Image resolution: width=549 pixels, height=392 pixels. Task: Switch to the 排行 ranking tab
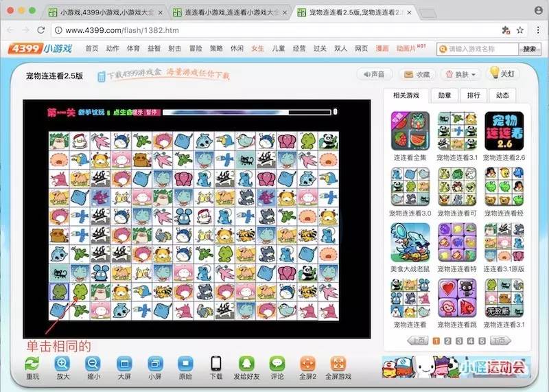click(474, 95)
